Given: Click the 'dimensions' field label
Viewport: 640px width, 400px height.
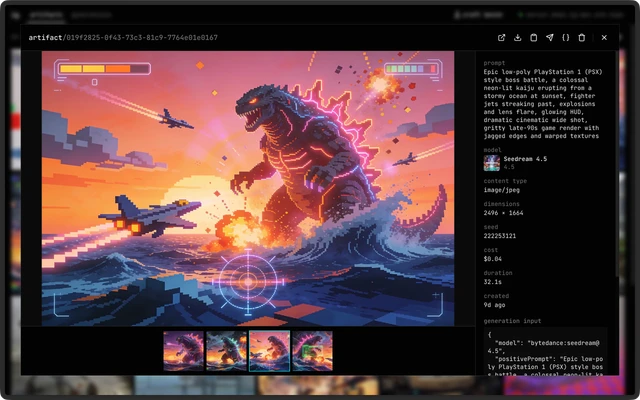Looking at the screenshot, I should (502, 204).
